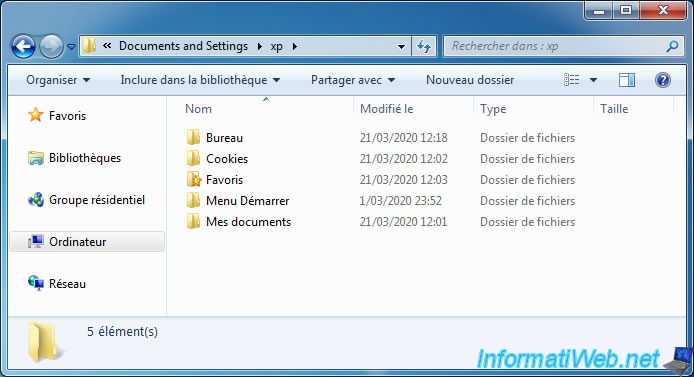Open the recent pages dropdown arrow
This screenshot has height=377, width=694.
point(71,46)
